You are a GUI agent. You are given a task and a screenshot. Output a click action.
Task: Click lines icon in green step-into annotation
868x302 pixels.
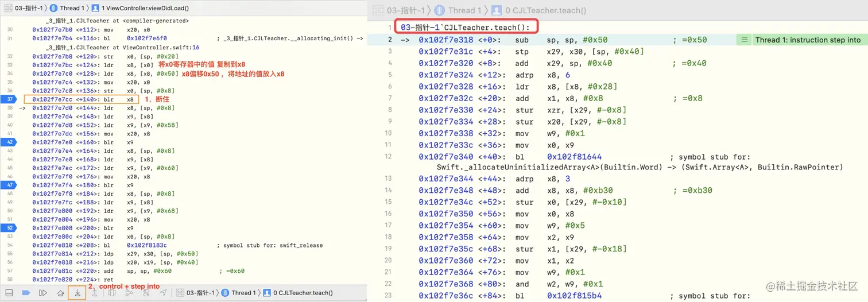click(x=745, y=40)
